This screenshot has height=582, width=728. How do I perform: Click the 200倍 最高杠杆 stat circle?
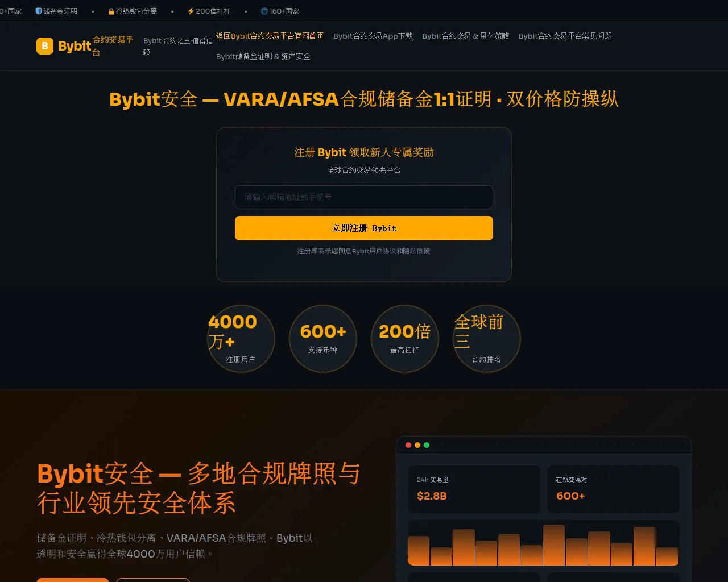tap(405, 339)
